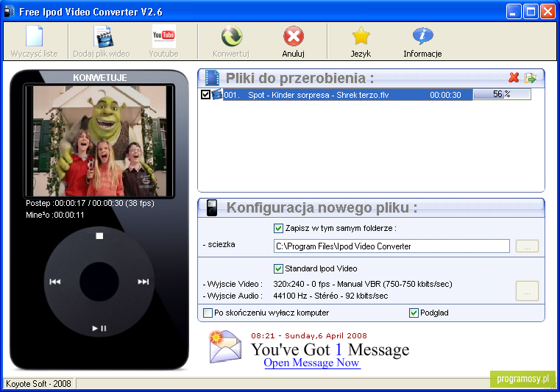
Task: Click the film icon beside the Shrek file
Action: (x=217, y=95)
